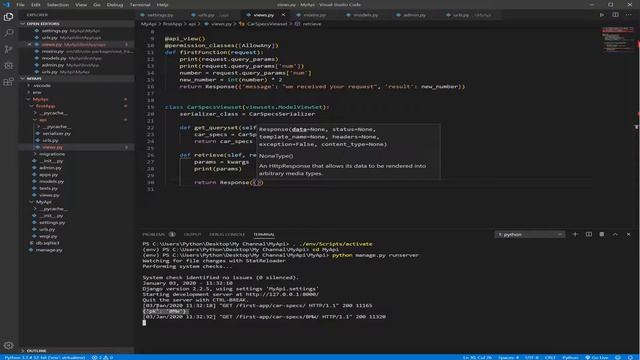Viewport: 640px width, 360px height.
Task: Maximize the panel with up chevron
Action: 615,234
